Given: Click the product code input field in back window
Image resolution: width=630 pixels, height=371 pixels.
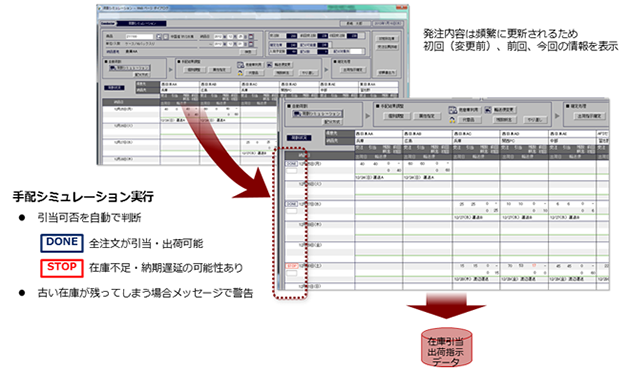Looking at the screenshot, I should (140, 37).
